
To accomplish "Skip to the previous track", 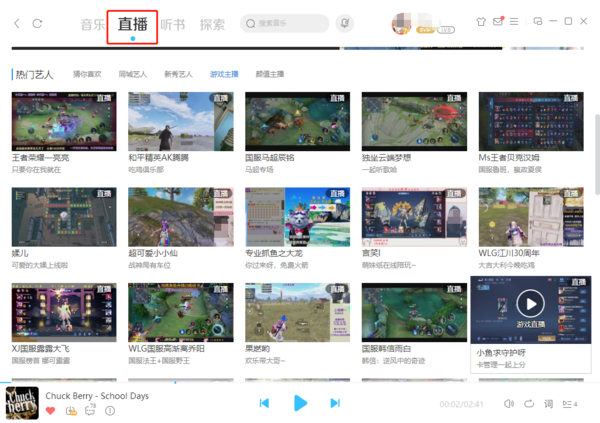I will pos(264,403).
